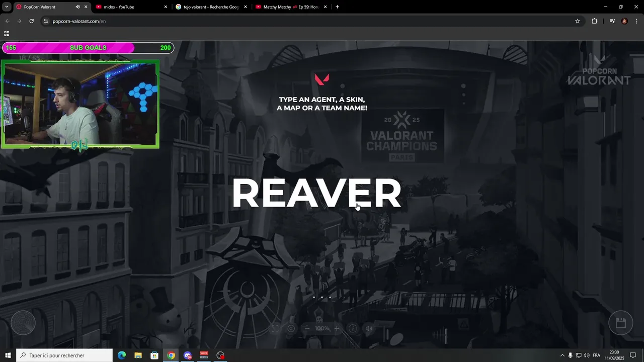Close the Matchy Matchy tab
644x362 pixels.
pyautogui.click(x=326, y=7)
